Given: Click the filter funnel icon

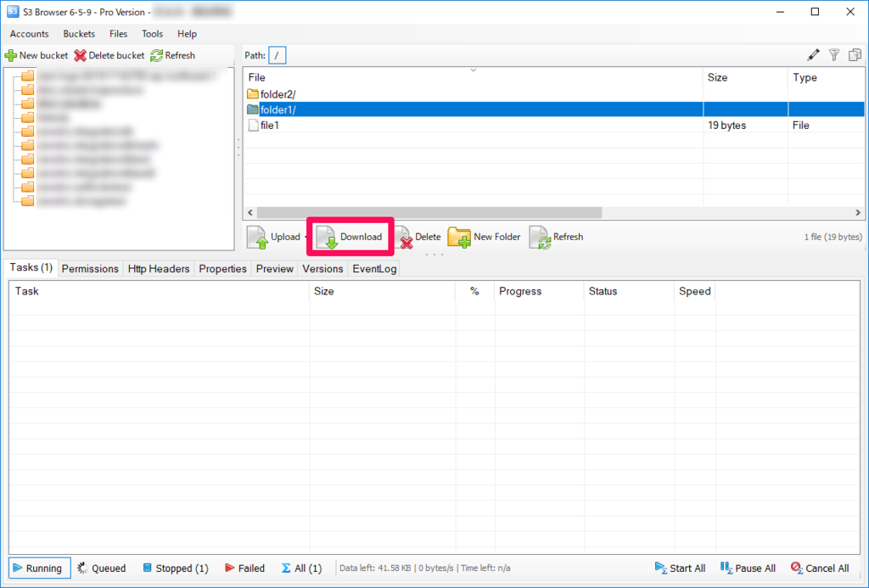Looking at the screenshot, I should coord(834,55).
